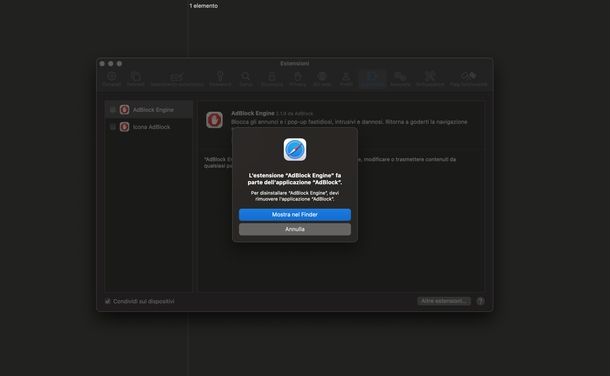
Task: Enable the Icona AdBlock extension checkbox
Action: click(113, 127)
